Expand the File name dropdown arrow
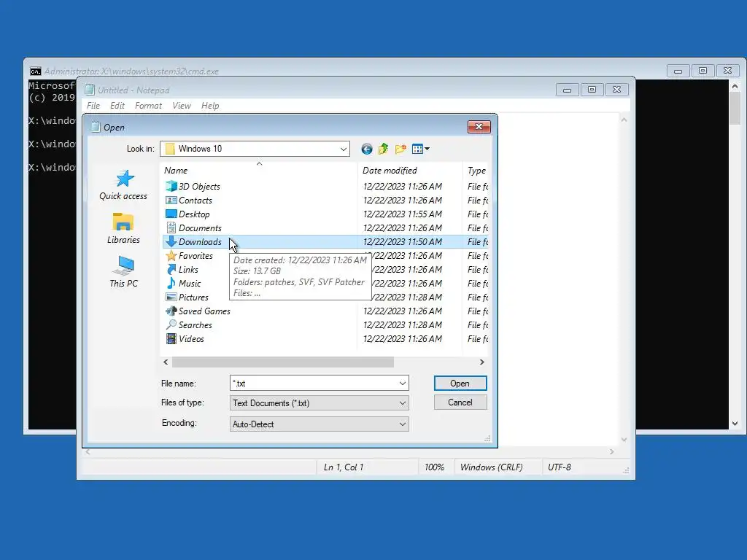Image resolution: width=747 pixels, height=560 pixels. [x=403, y=384]
